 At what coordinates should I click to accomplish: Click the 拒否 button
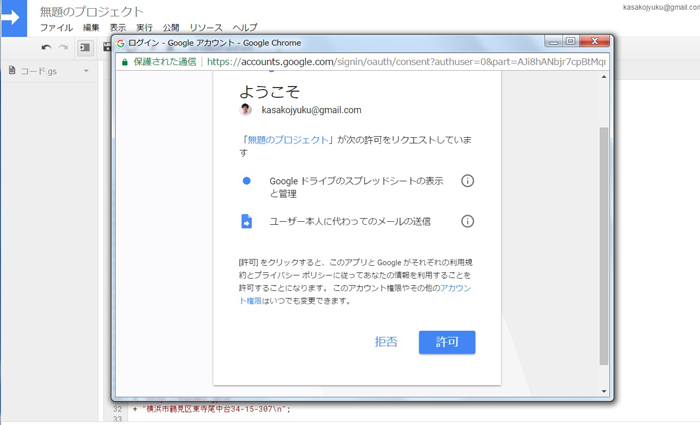[386, 342]
